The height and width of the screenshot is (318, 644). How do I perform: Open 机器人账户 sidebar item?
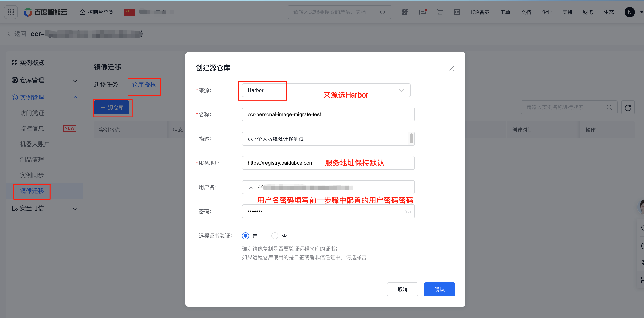(35, 144)
